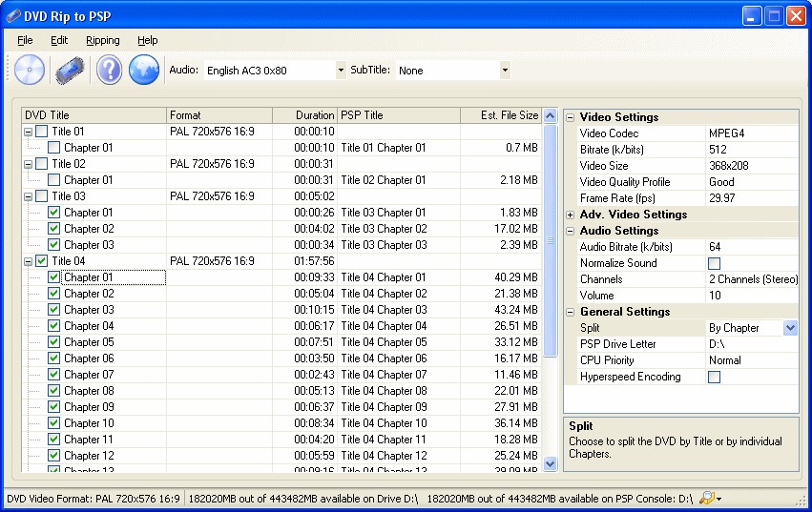Screen dimensions: 812x512
Task: Open the Split By Chapter dropdown arrow
Action: click(x=790, y=328)
